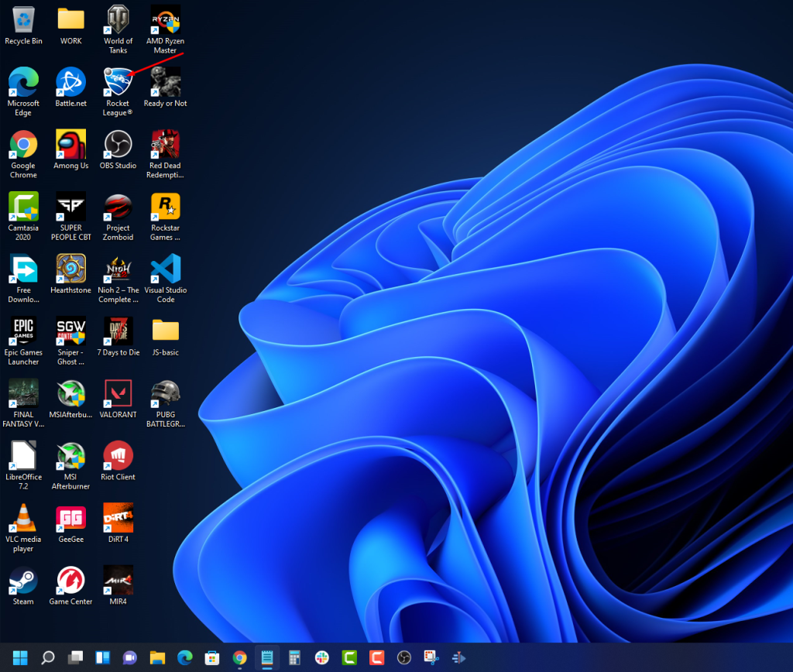Open the Widgets panel in taskbar
793x672 pixels.
point(103,658)
